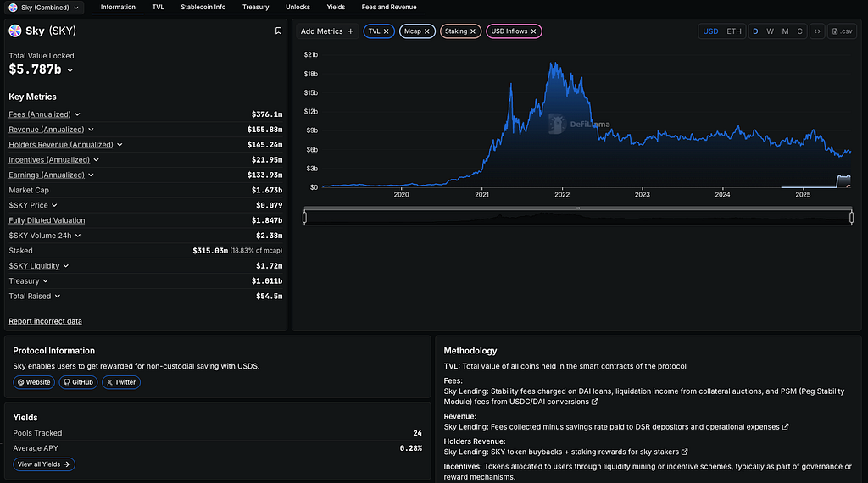Open the embed chart code icon
868x483 pixels.
pos(817,31)
